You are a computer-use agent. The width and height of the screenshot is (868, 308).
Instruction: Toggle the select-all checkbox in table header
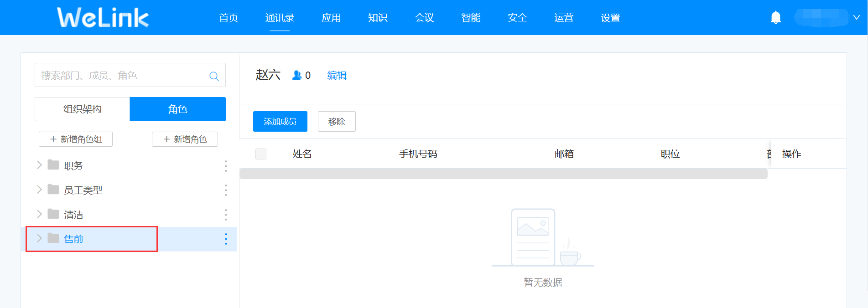(x=261, y=154)
